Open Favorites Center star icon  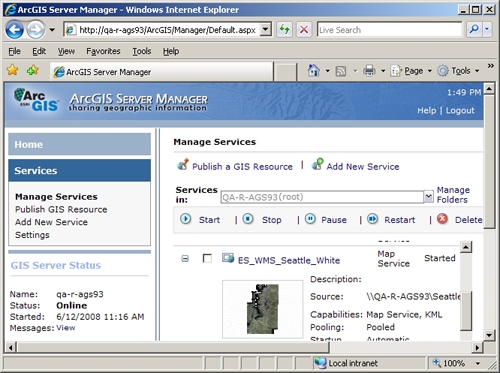click(12, 70)
